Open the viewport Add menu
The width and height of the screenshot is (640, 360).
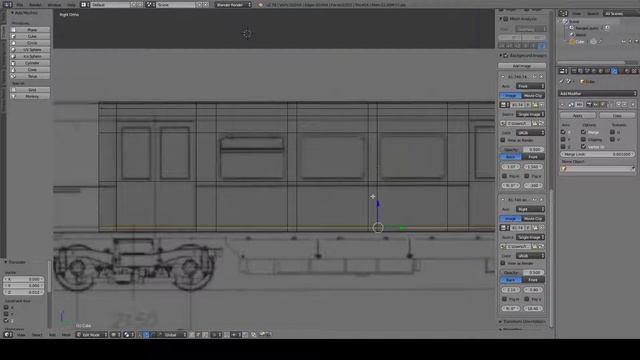52,335
